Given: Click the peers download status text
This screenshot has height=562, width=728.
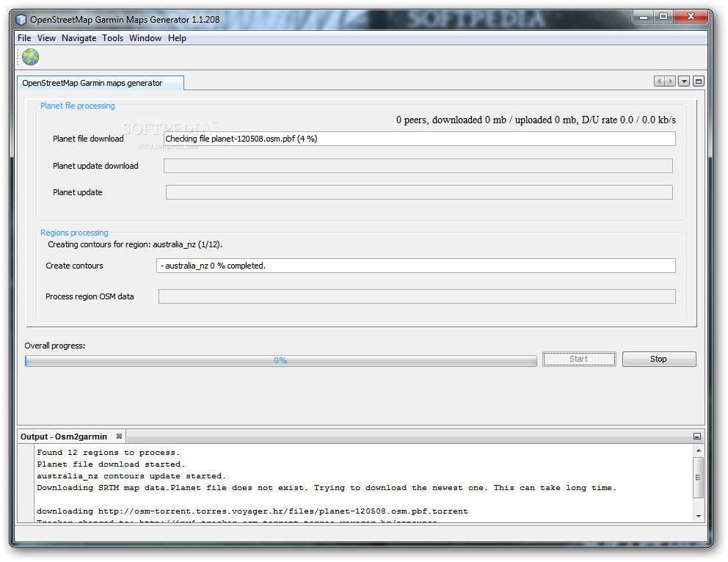Looking at the screenshot, I should (536, 120).
